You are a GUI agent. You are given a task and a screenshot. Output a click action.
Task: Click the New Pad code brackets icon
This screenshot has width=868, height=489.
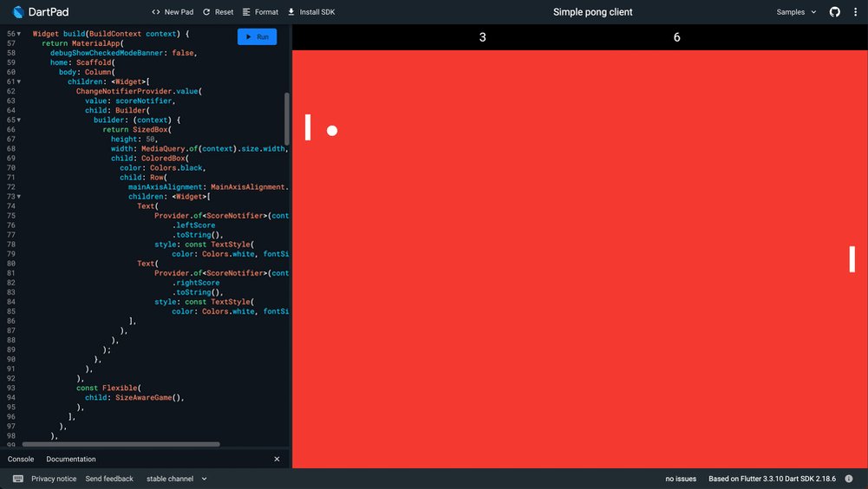pos(155,11)
